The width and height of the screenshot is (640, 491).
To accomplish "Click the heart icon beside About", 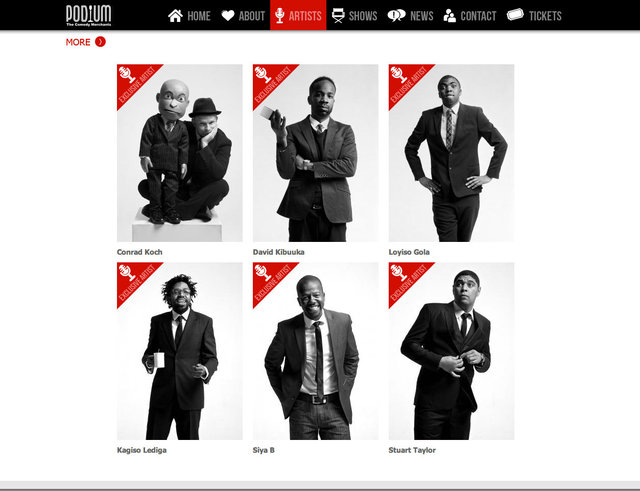I will tap(228, 16).
